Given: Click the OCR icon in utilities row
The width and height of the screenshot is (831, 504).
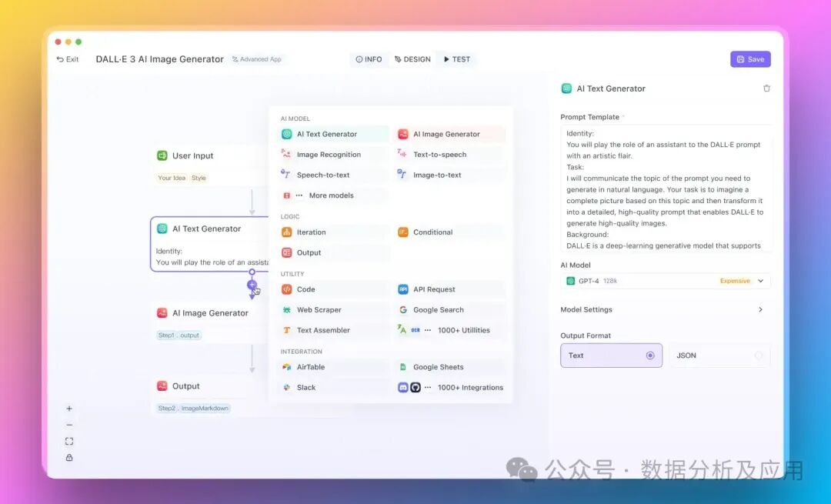Looking at the screenshot, I should tap(415, 330).
